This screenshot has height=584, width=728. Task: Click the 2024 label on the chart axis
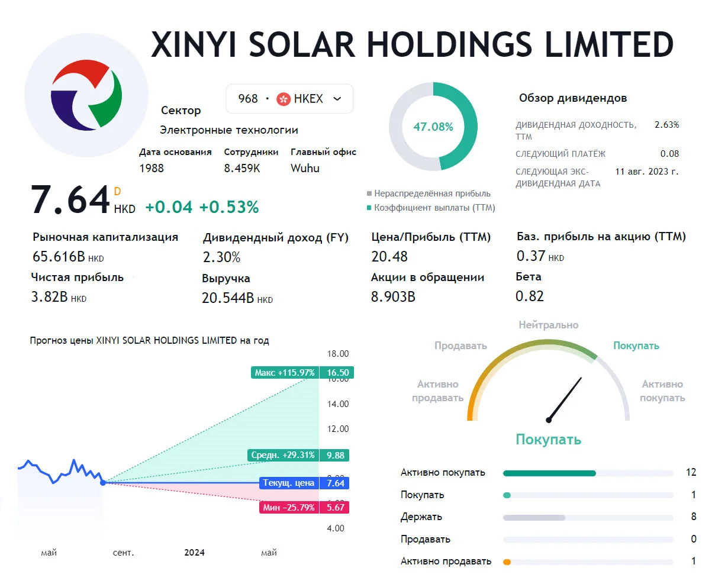tap(194, 553)
